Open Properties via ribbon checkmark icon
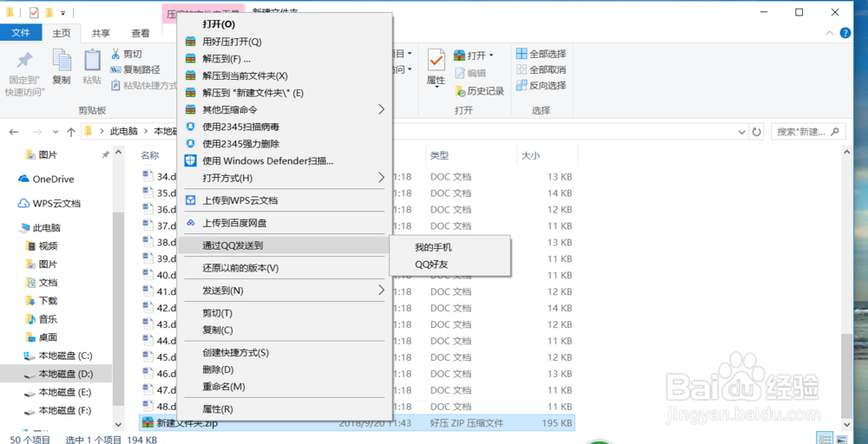 [x=437, y=60]
